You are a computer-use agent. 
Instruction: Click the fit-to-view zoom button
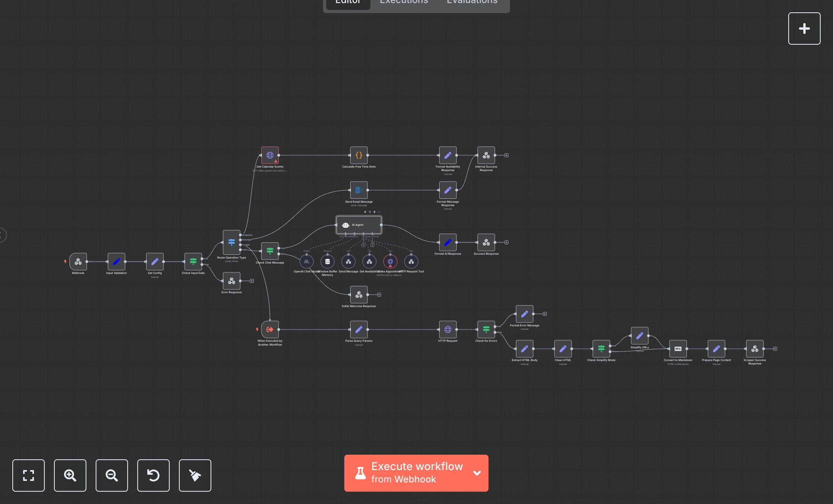click(x=29, y=475)
